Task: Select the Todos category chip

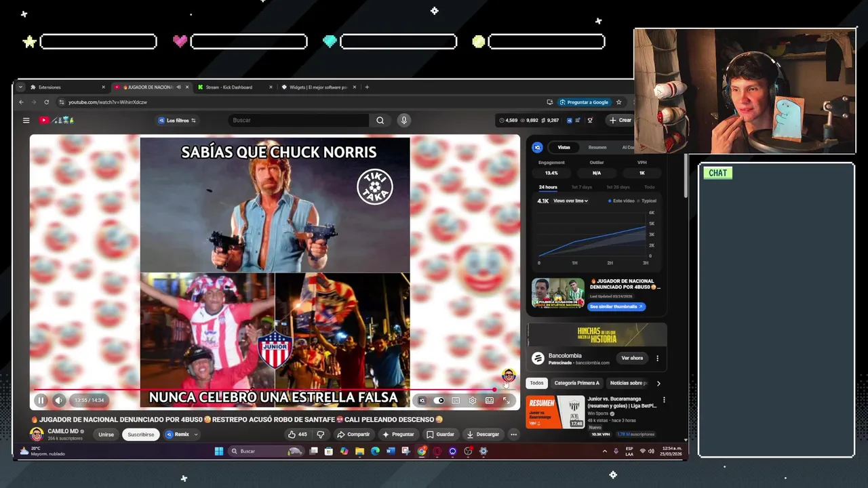Action: (536, 383)
